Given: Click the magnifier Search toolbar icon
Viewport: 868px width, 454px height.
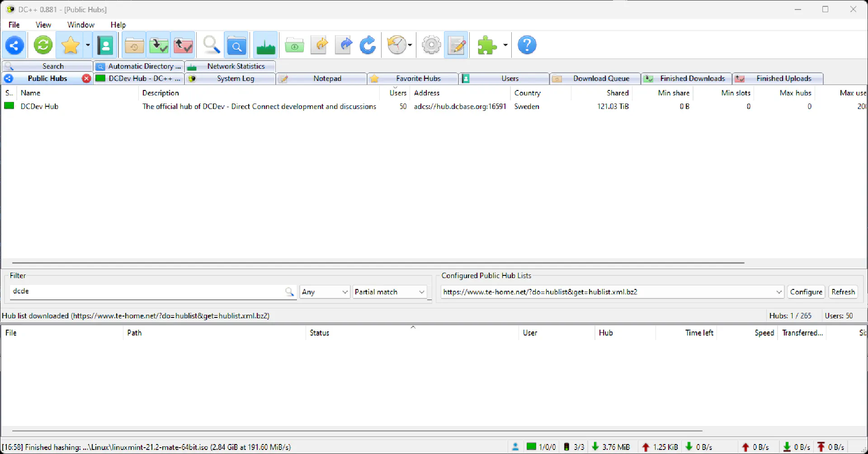Looking at the screenshot, I should click(211, 45).
